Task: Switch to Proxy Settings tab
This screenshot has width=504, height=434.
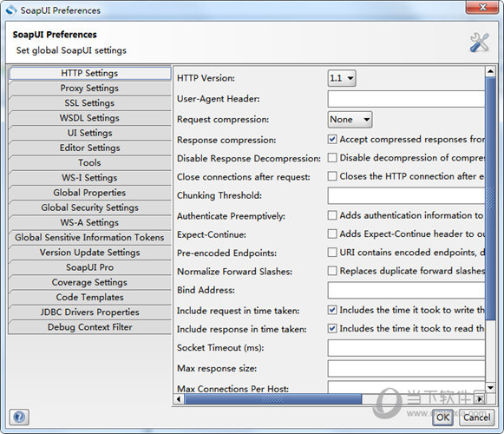Action: tap(89, 88)
